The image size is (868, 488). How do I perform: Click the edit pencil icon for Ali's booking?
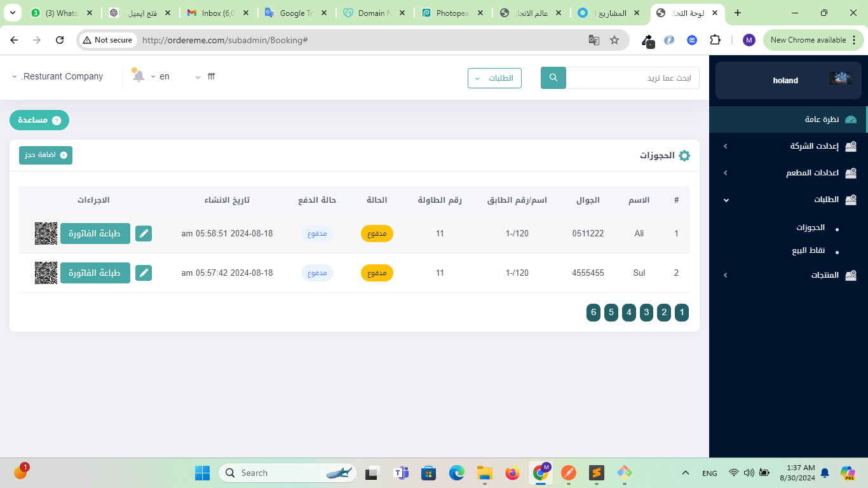point(144,234)
